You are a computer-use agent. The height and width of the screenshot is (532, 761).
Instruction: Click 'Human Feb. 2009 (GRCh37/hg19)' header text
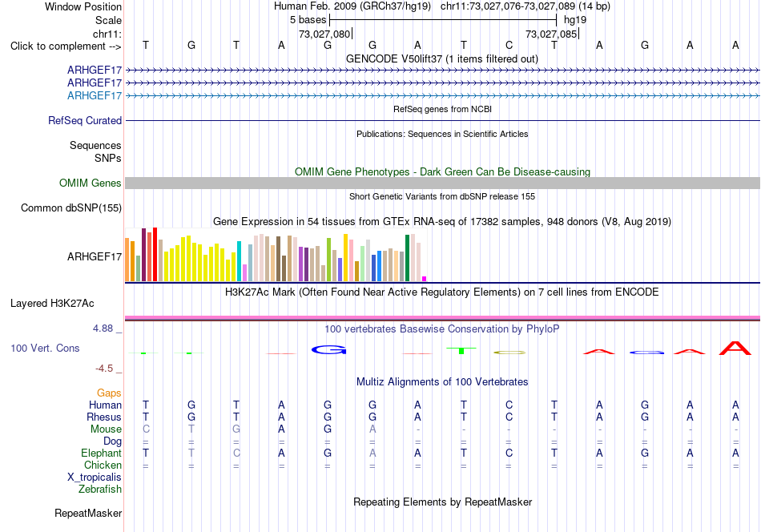[x=352, y=6]
